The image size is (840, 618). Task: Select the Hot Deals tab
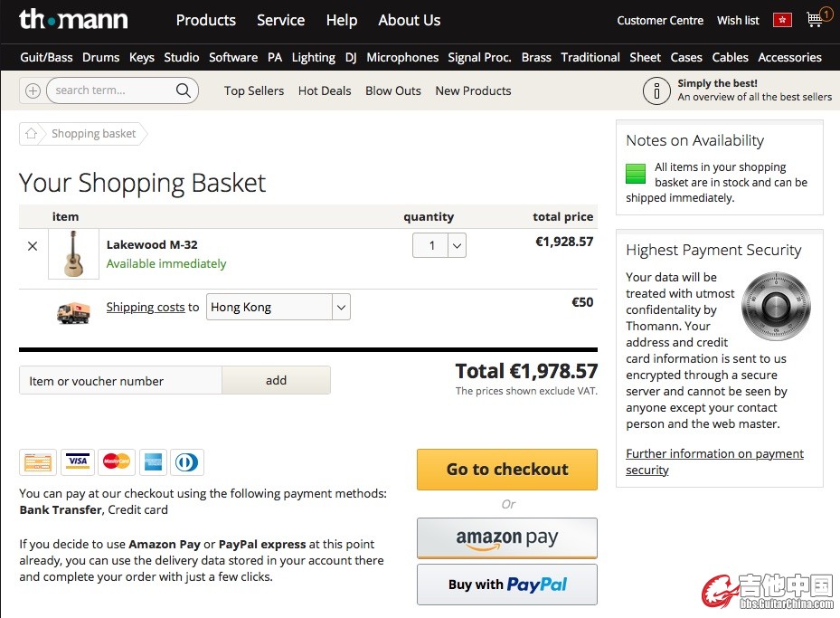pos(325,90)
